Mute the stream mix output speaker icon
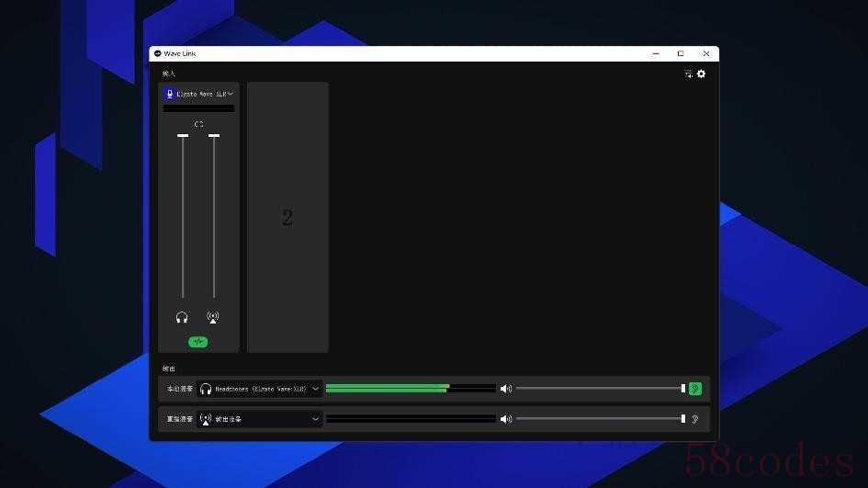Viewport: 868px width, 488px height. [x=506, y=419]
